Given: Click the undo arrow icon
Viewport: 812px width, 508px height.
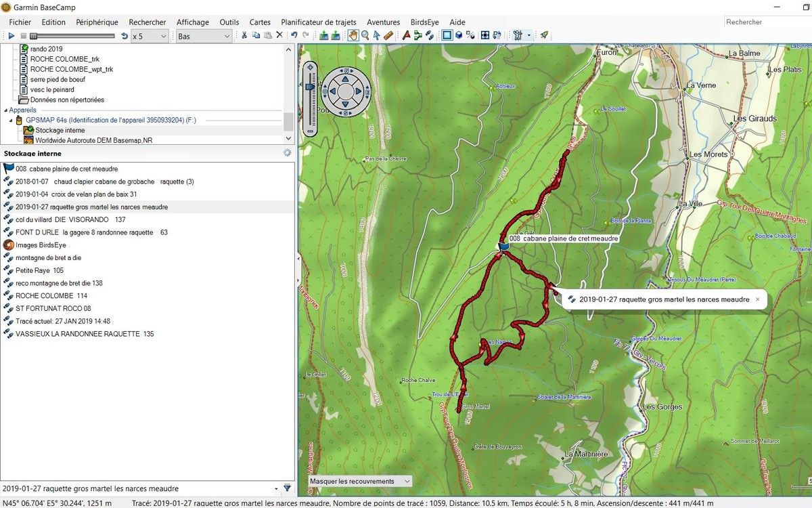Looking at the screenshot, I should pos(294,35).
